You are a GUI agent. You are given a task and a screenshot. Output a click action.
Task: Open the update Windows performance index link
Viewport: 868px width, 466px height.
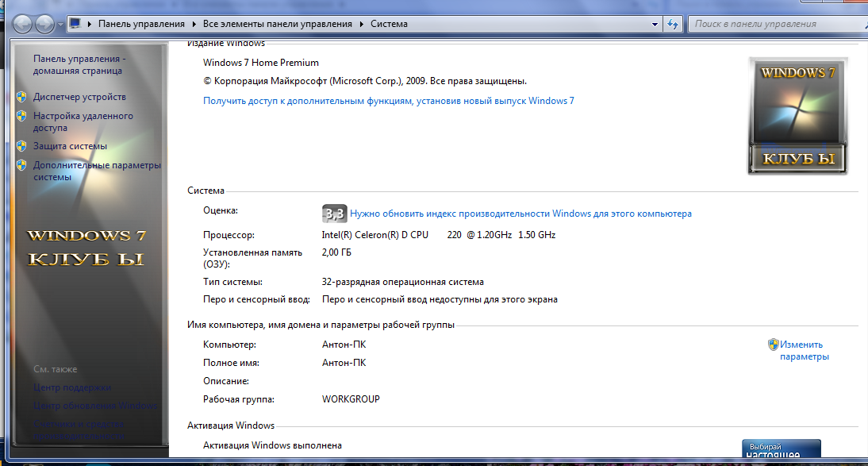520,214
